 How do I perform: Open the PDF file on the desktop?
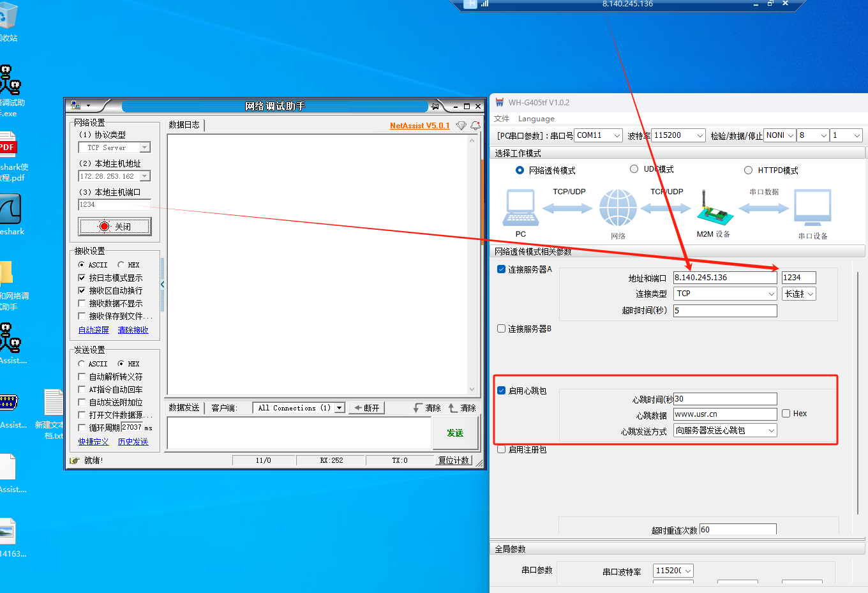pyautogui.click(x=8, y=147)
